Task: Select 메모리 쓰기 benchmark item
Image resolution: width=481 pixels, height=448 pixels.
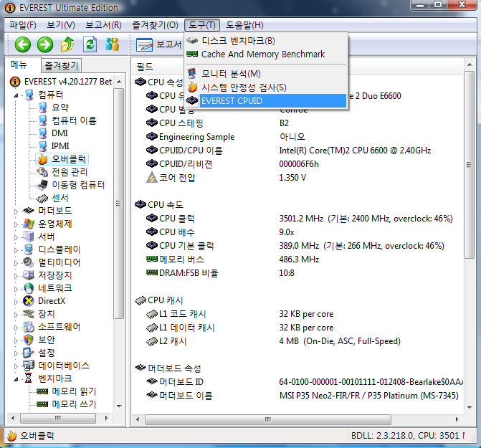Action: [74, 404]
